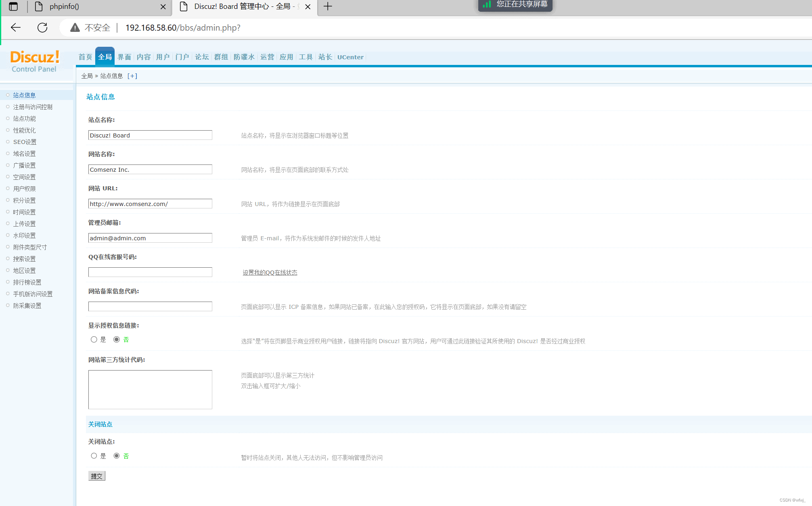Open 排行榜设置 in the sidebar
The image size is (812, 506).
coord(27,282)
